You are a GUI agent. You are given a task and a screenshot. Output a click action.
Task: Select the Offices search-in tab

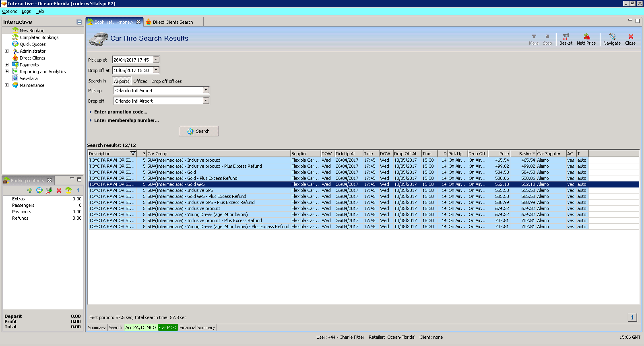click(x=140, y=81)
